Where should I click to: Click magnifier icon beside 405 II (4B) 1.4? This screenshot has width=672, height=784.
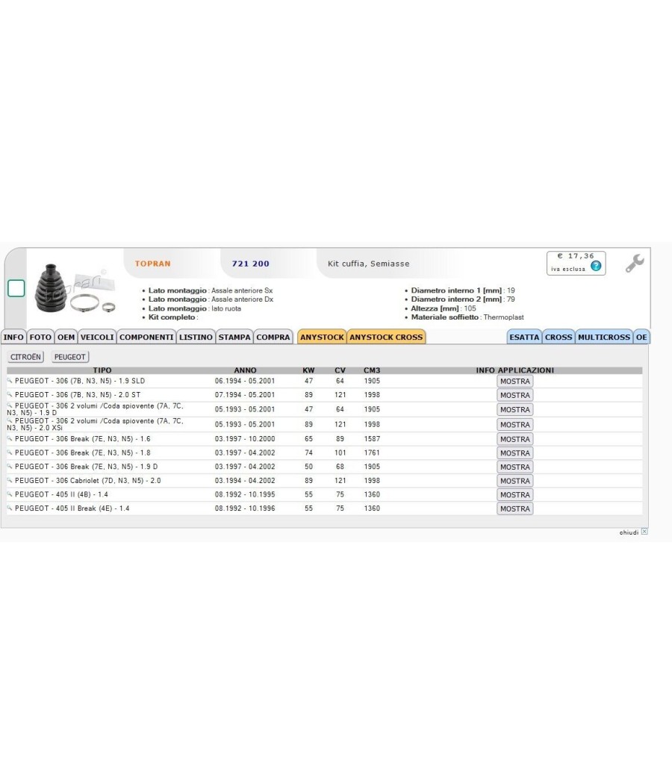pyautogui.click(x=10, y=494)
